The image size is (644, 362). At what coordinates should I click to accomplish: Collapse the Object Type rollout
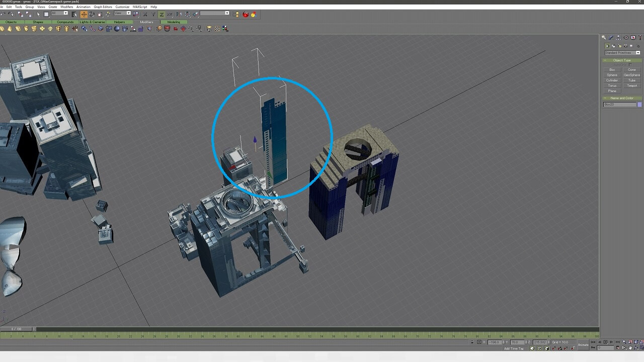622,60
